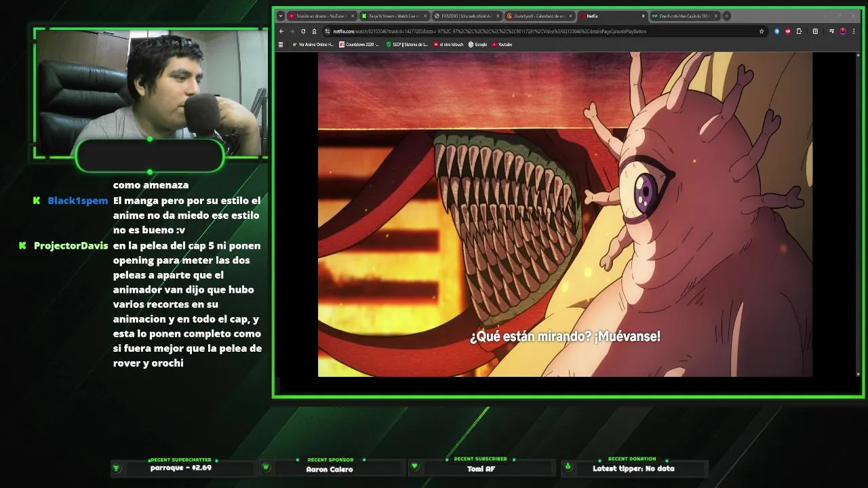View site info icon left of netflix.com
Viewport: 868px width, 488px height.
tap(327, 31)
